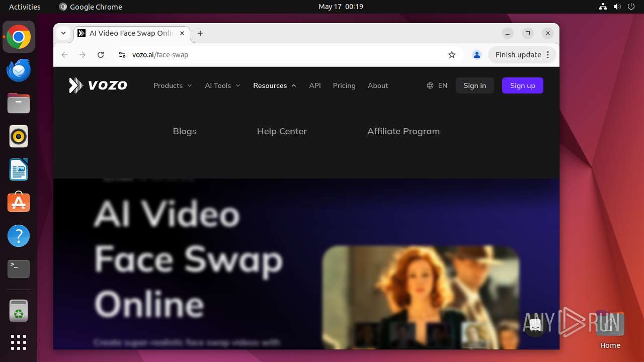Screen dimensions: 644x362
Task: Open the tab search dropdown arrow
Action: tap(63, 33)
